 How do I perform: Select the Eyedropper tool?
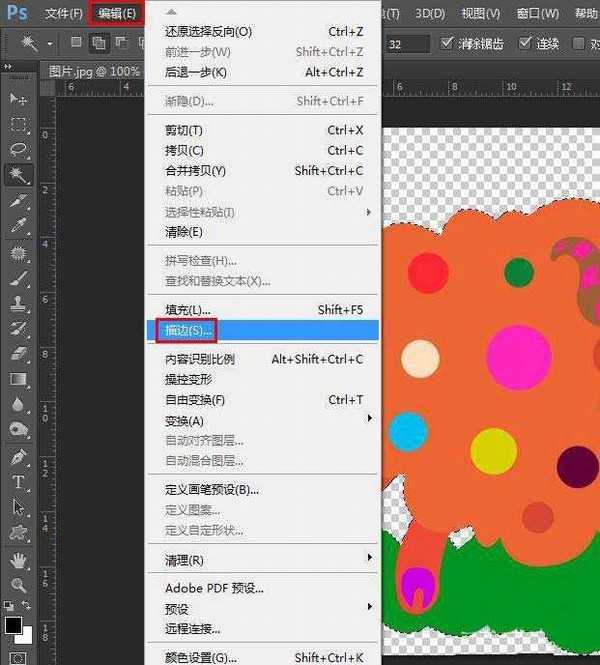click(x=18, y=227)
